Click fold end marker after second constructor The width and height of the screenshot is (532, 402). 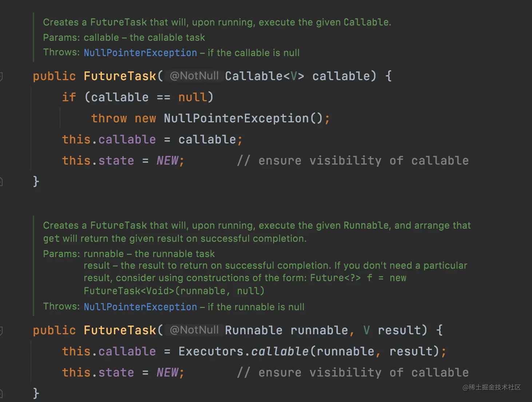1,393
